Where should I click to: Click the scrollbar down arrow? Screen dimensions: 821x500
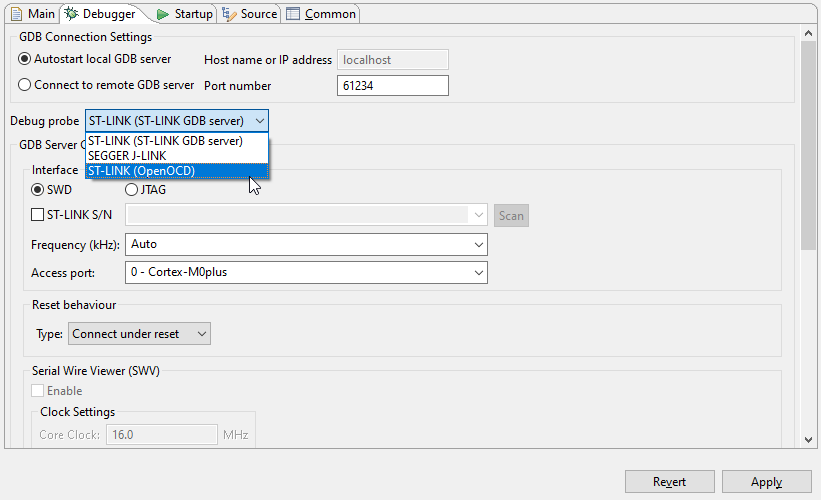[808, 440]
